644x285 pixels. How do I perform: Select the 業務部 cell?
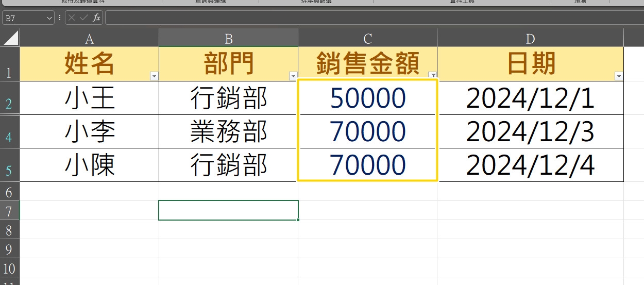(228, 132)
